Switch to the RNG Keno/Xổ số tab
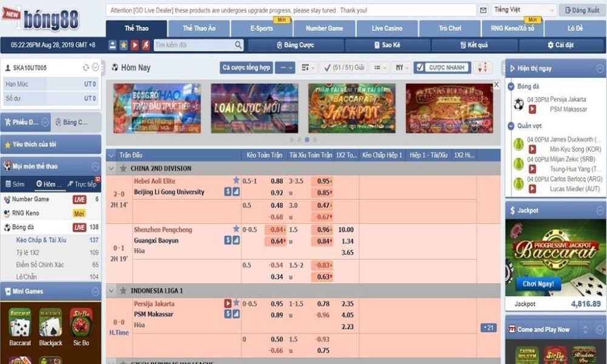The image size is (607, 364). tap(512, 29)
